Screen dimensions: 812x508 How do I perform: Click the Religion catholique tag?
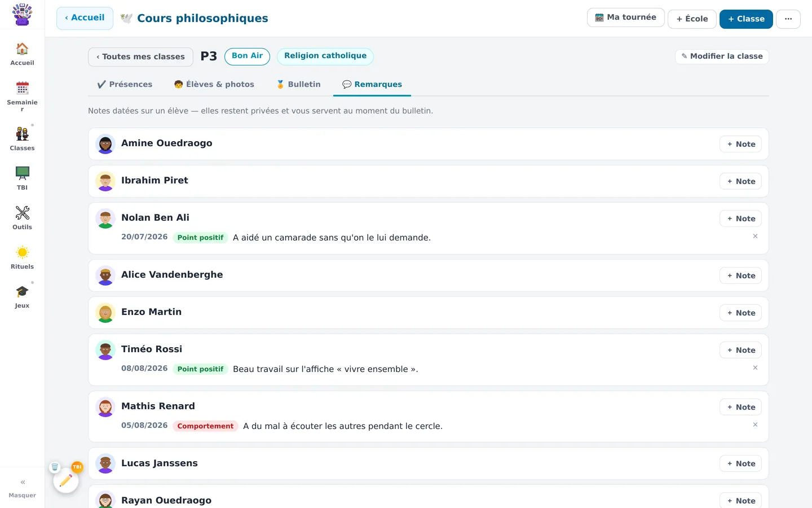pos(325,56)
